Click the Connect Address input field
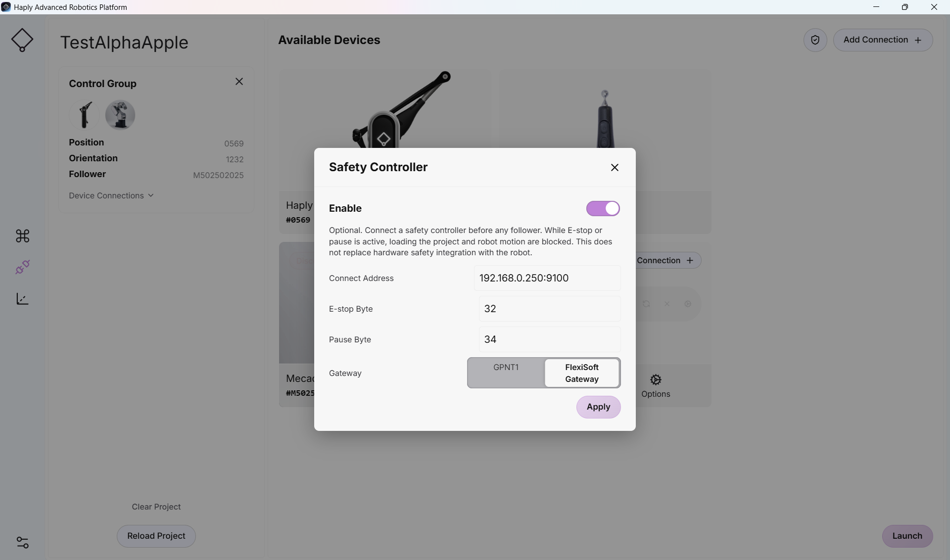950x560 pixels. click(x=547, y=278)
